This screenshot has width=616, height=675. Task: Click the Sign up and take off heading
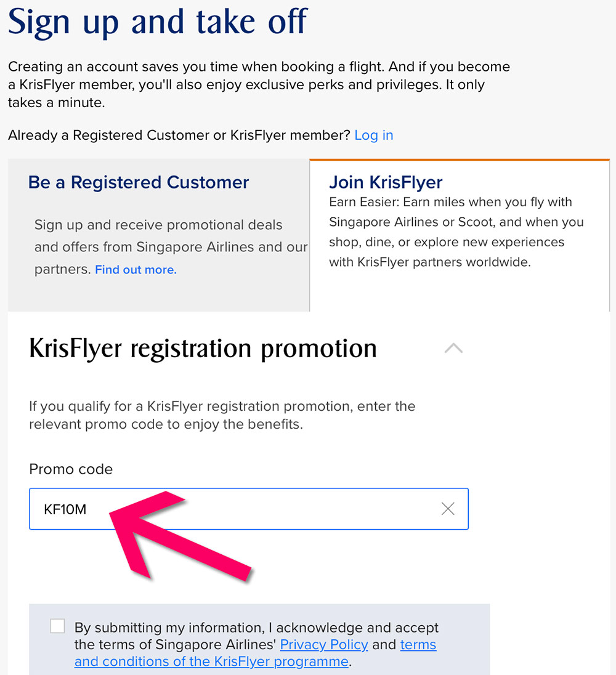point(157,21)
